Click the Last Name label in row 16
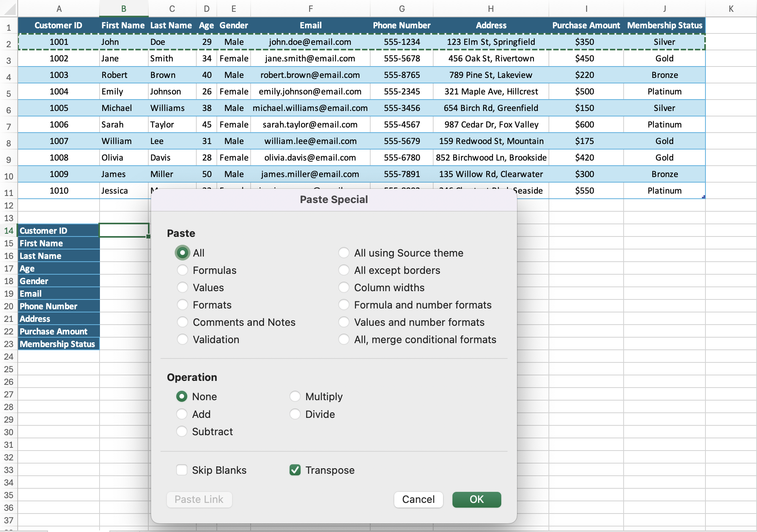 [59, 256]
